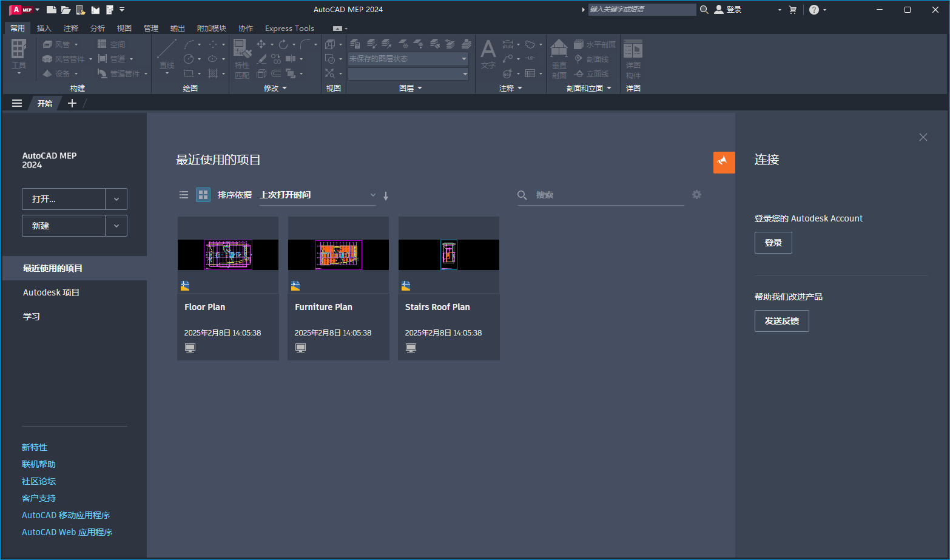
Task: Toggle grid view for recent projects
Action: [203, 195]
